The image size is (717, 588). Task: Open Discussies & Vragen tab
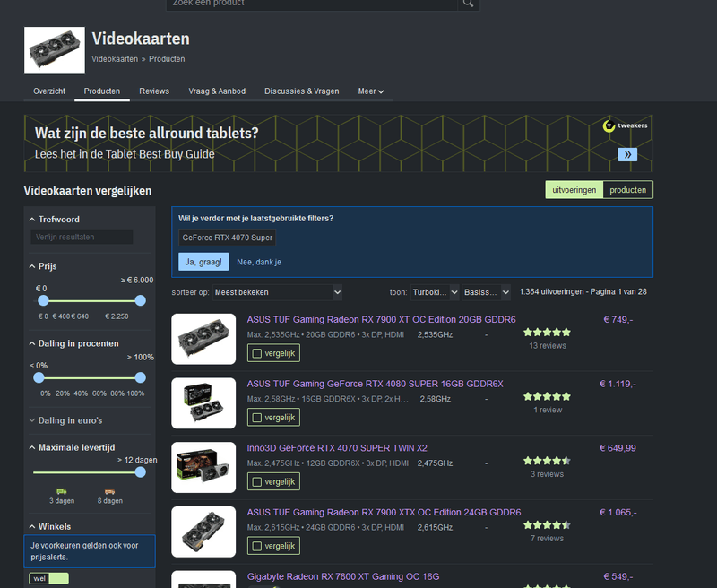pos(302,91)
